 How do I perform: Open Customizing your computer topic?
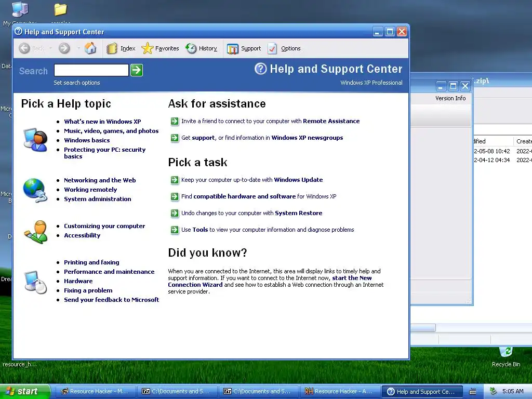coord(104,226)
